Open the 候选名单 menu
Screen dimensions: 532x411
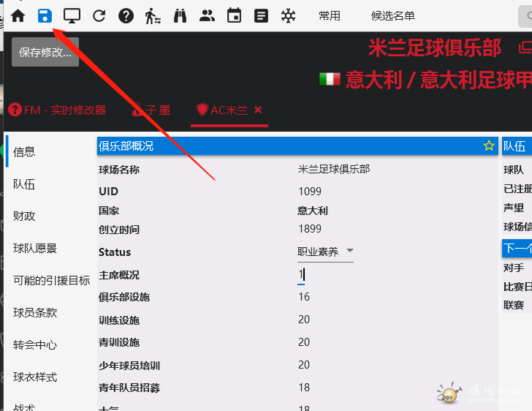tap(393, 15)
